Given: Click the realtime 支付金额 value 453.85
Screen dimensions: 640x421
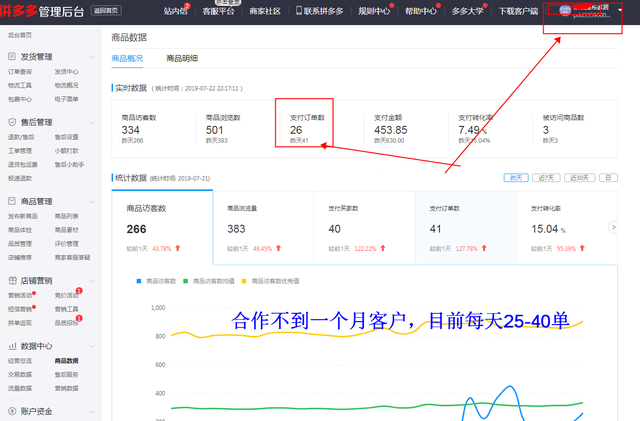Looking at the screenshot, I should coord(391,130).
